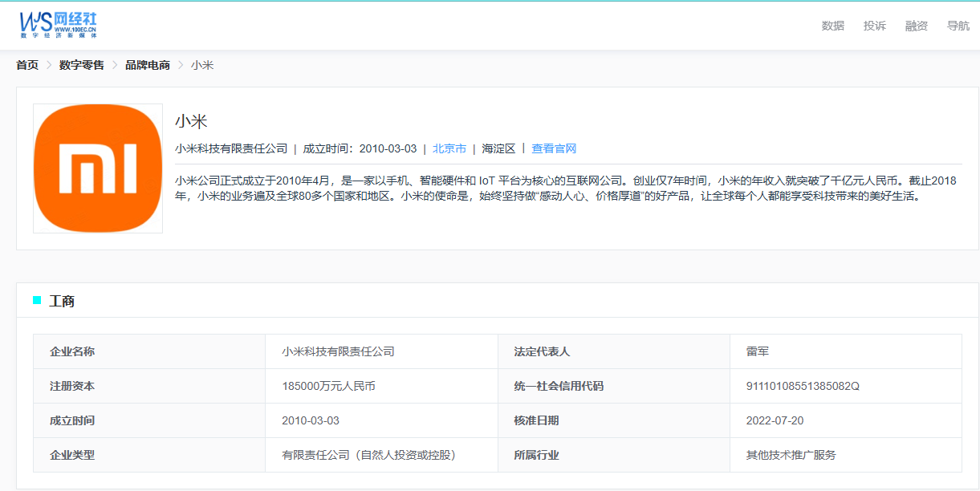Click the 北京市 location link
Image resolution: width=980 pixels, height=491 pixels.
click(449, 148)
